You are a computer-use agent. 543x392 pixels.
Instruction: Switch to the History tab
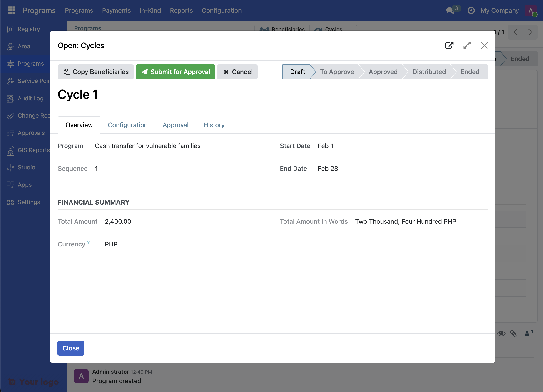[x=214, y=125]
